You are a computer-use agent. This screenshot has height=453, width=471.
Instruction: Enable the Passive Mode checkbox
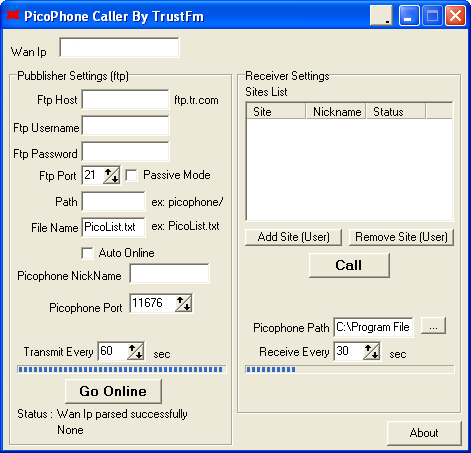[132, 175]
